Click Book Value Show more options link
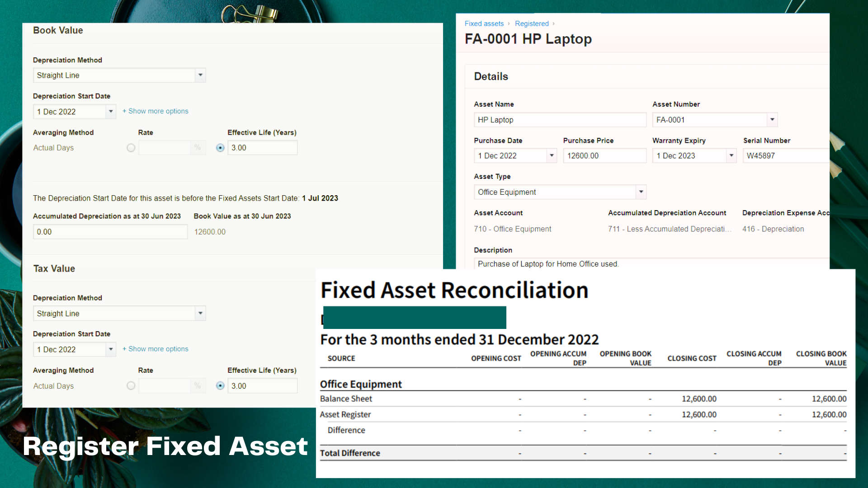This screenshot has height=488, width=868. (x=155, y=111)
